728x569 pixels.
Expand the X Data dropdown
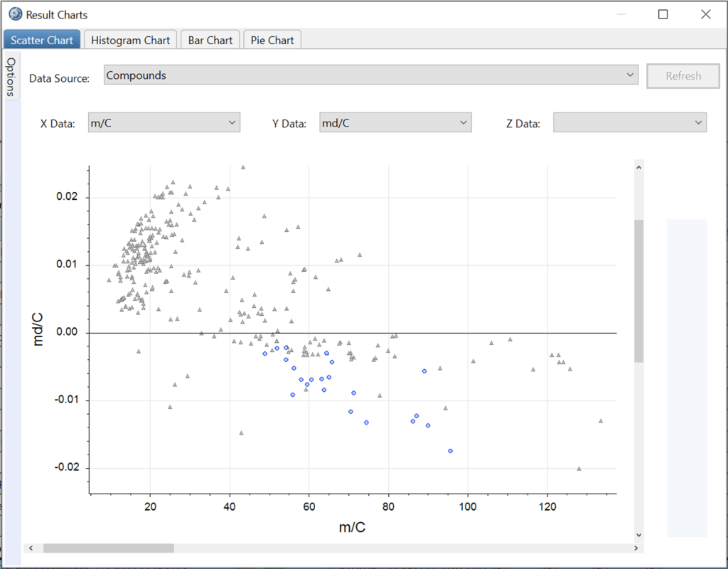pyautogui.click(x=164, y=123)
